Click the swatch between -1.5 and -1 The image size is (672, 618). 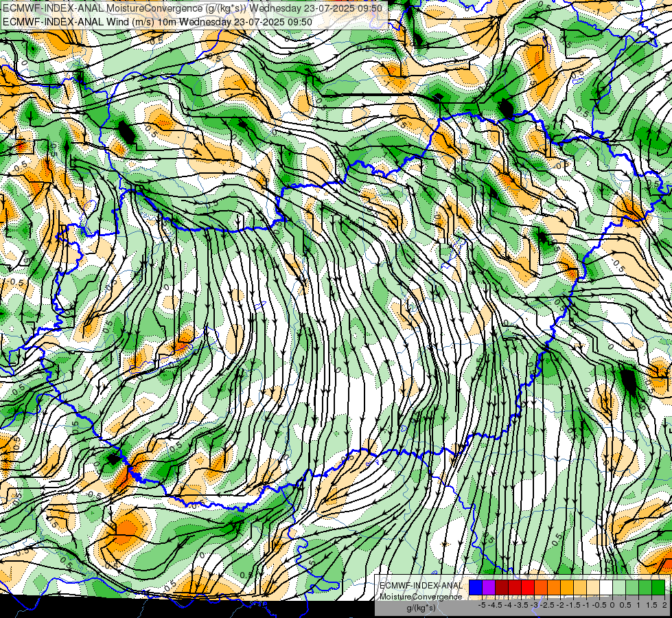(580, 587)
